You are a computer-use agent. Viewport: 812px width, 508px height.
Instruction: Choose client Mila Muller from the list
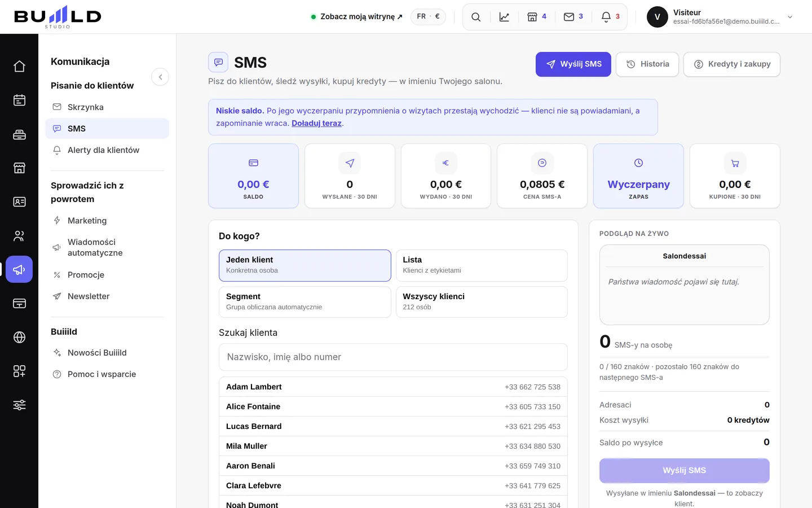coord(393,446)
